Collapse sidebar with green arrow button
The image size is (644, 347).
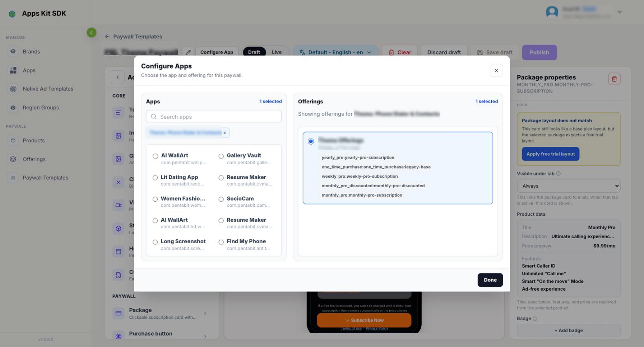91,33
